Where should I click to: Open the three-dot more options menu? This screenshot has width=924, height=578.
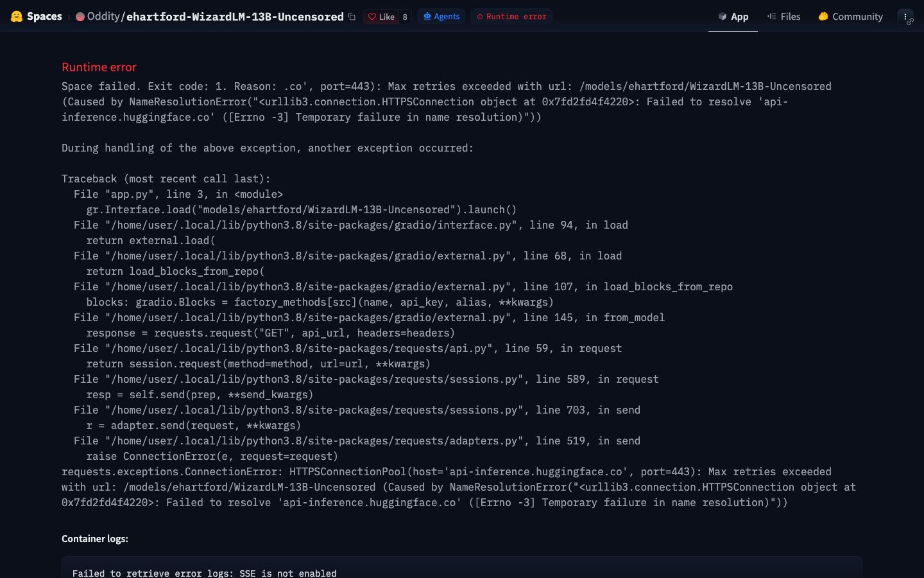905,17
